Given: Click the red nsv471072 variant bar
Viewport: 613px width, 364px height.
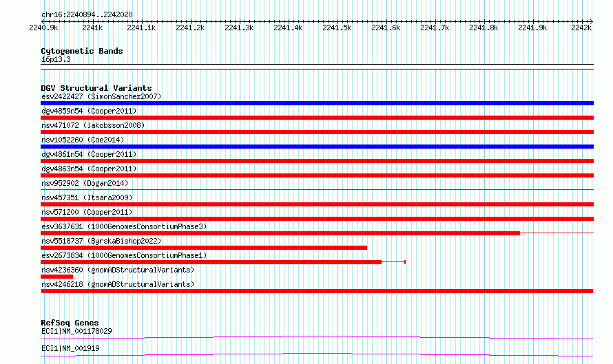Looking at the screenshot, I should tap(317, 132).
